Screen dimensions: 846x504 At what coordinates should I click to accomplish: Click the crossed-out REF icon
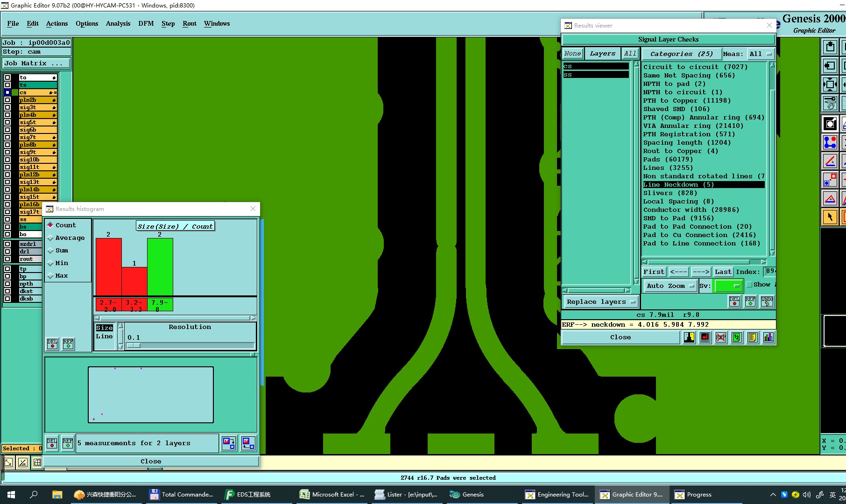tap(721, 337)
